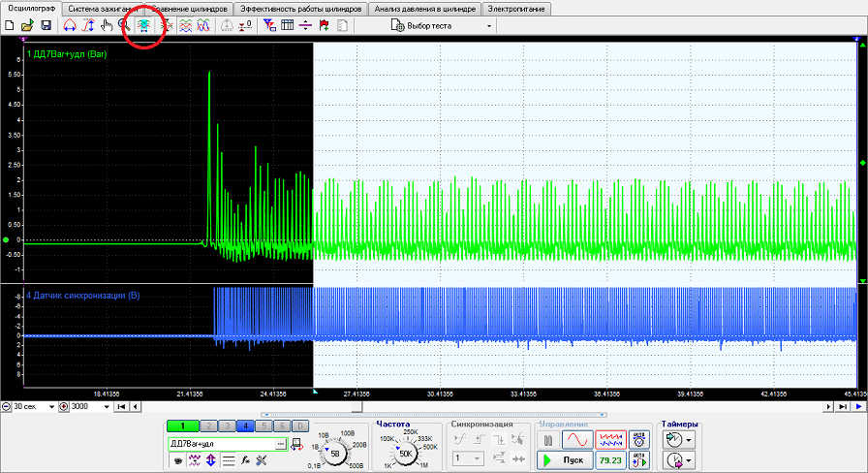Image resolution: width=868 pixels, height=473 pixels.
Task: Show channels as overlaid waveforms
Action: (x=203, y=25)
